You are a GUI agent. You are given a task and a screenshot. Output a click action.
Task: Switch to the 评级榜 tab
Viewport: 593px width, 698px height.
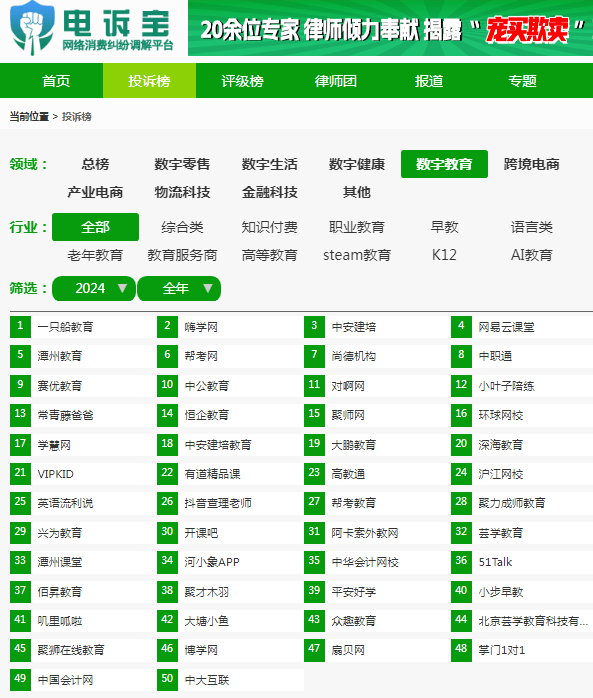242,81
